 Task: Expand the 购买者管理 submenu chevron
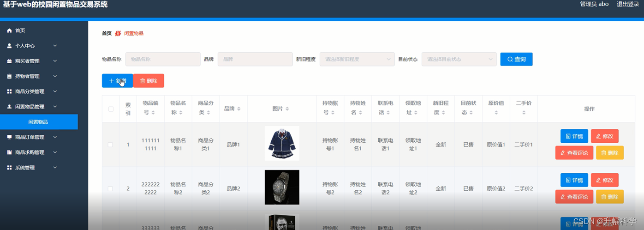(55, 61)
